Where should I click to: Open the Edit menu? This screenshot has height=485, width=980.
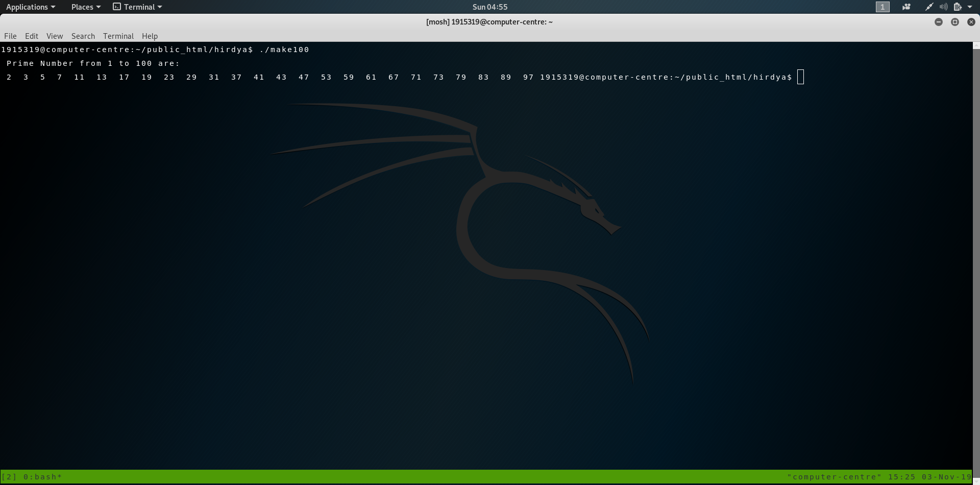pyautogui.click(x=32, y=36)
